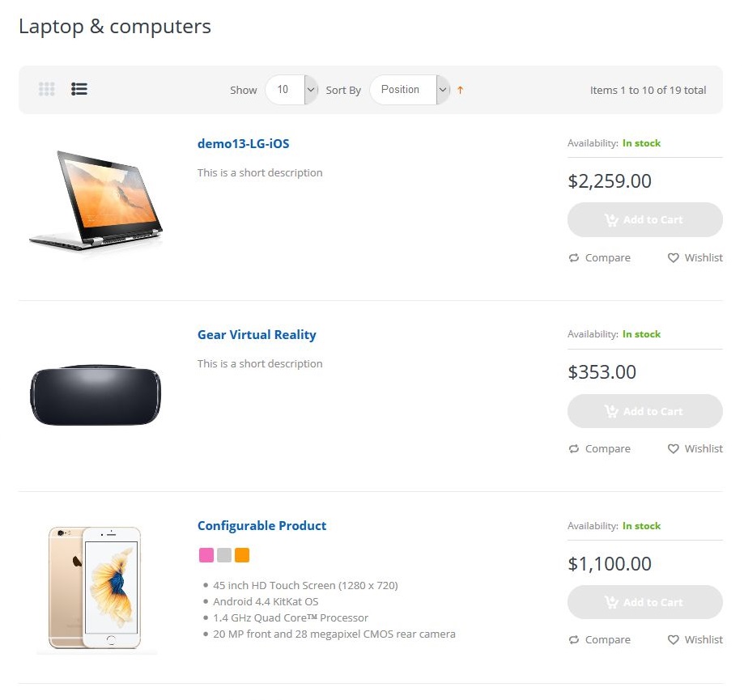Viewport: 744px width, 700px height.
Task: Click Compare icon for Gear Virtual Reality
Action: point(574,448)
